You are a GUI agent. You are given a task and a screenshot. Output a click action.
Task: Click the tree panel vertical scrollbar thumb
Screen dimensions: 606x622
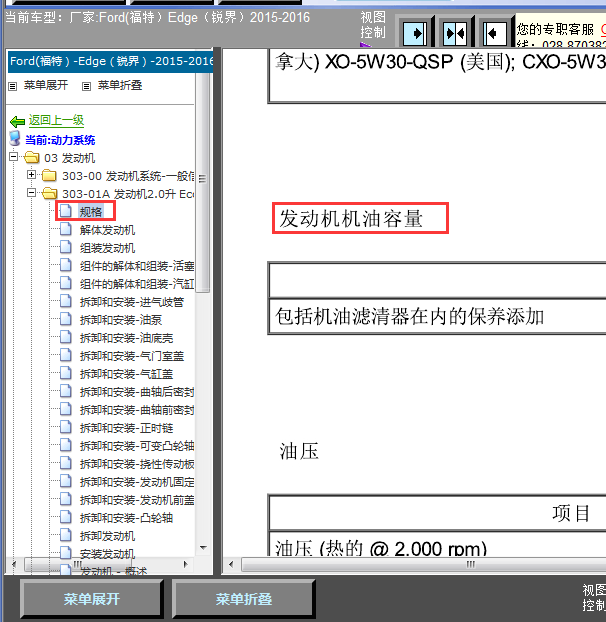pyautogui.click(x=203, y=182)
